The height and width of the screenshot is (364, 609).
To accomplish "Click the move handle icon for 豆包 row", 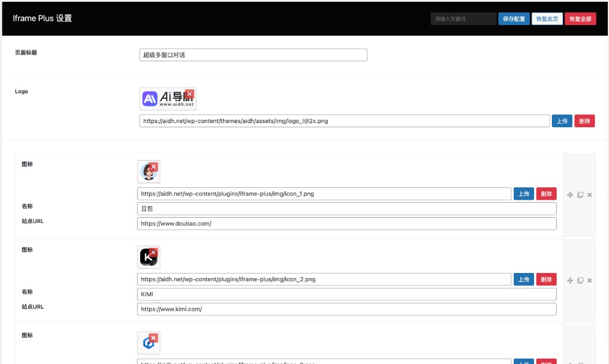I will click(x=570, y=195).
